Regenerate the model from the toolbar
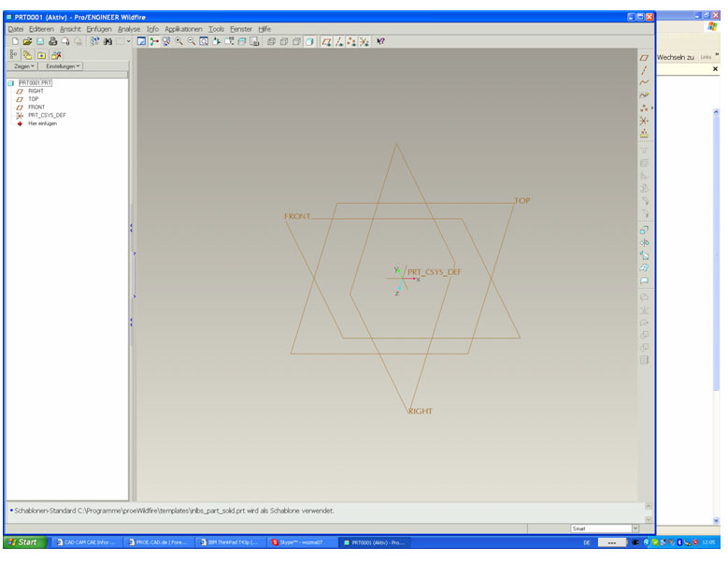Image resolution: width=728 pixels, height=563 pixels. tap(94, 41)
